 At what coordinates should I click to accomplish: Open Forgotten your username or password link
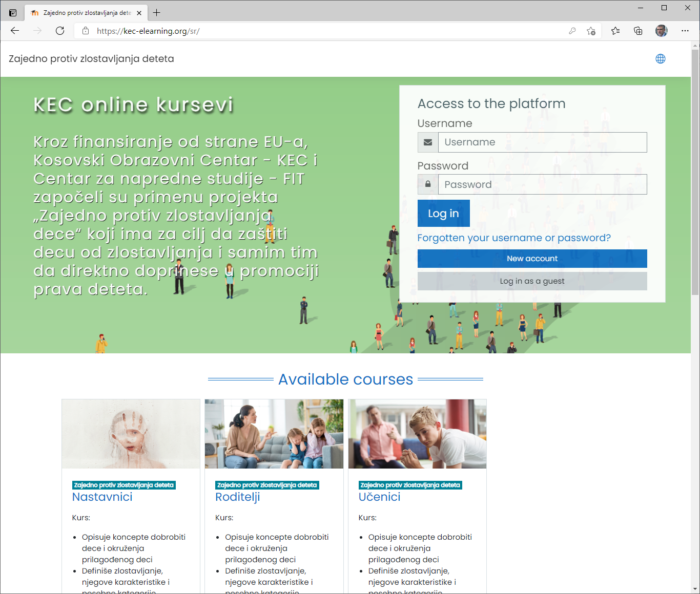coord(514,238)
